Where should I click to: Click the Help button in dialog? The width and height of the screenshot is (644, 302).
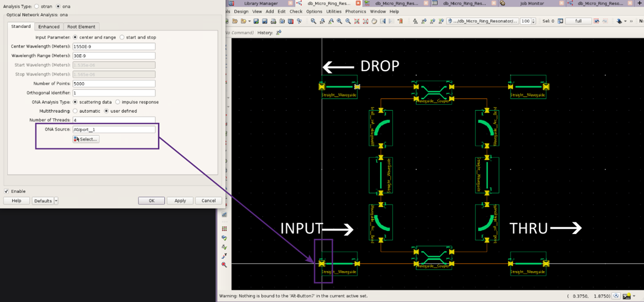point(17,201)
